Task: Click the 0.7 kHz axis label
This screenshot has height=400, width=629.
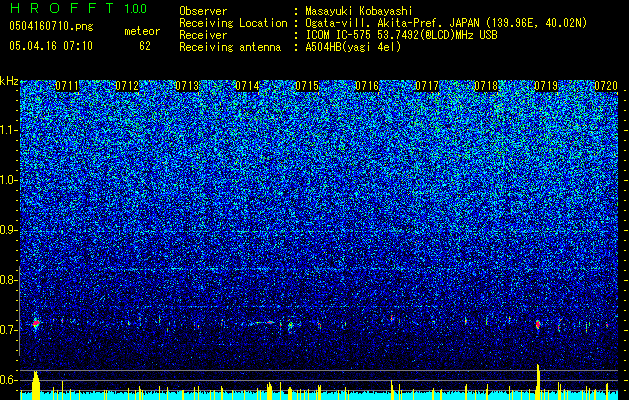Action: [9, 330]
